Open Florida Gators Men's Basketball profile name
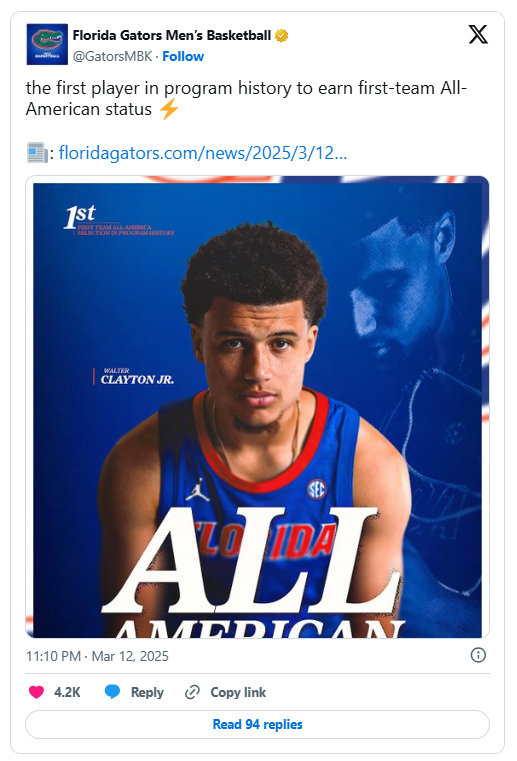 172,35
